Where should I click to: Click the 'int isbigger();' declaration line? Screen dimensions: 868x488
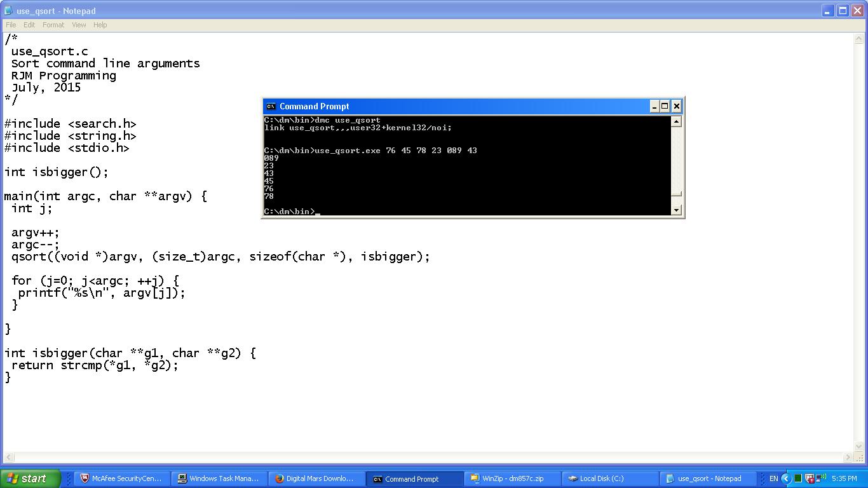click(57, 172)
